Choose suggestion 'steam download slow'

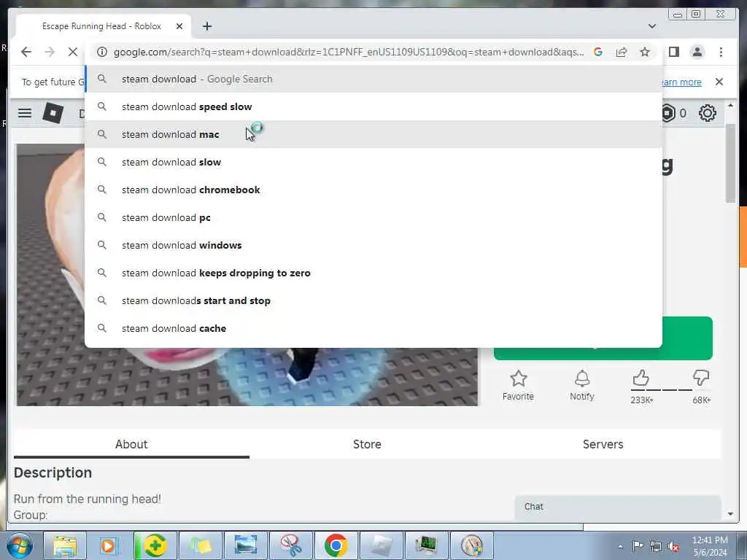pyautogui.click(x=373, y=162)
